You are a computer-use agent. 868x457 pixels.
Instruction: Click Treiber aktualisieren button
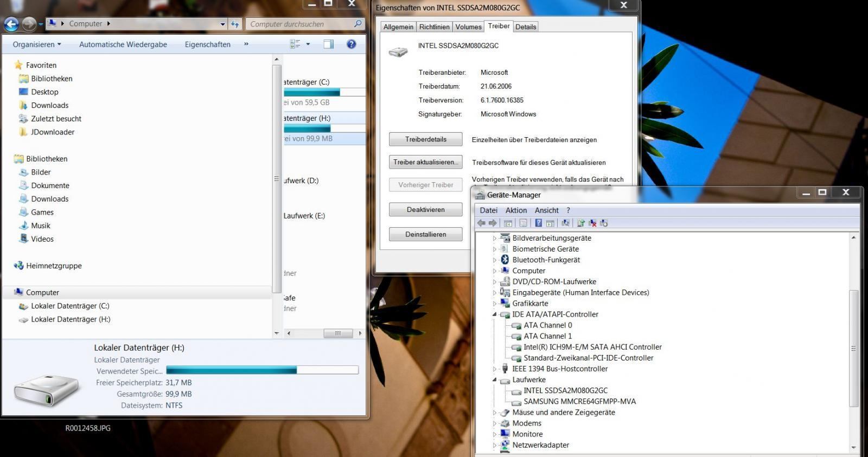pyautogui.click(x=426, y=162)
